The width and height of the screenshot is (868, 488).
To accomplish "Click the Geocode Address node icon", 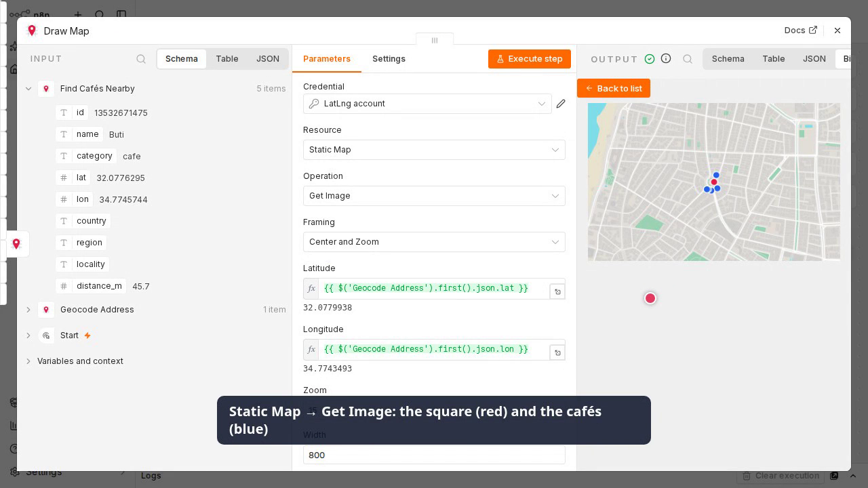I will (46, 310).
